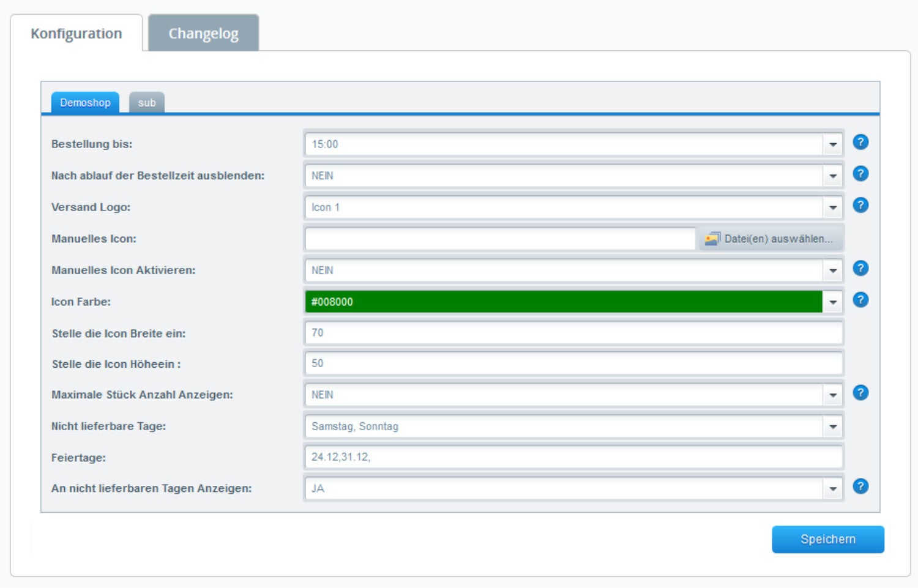
Task: Open help icon for Icon Farbe
Action: [860, 300]
